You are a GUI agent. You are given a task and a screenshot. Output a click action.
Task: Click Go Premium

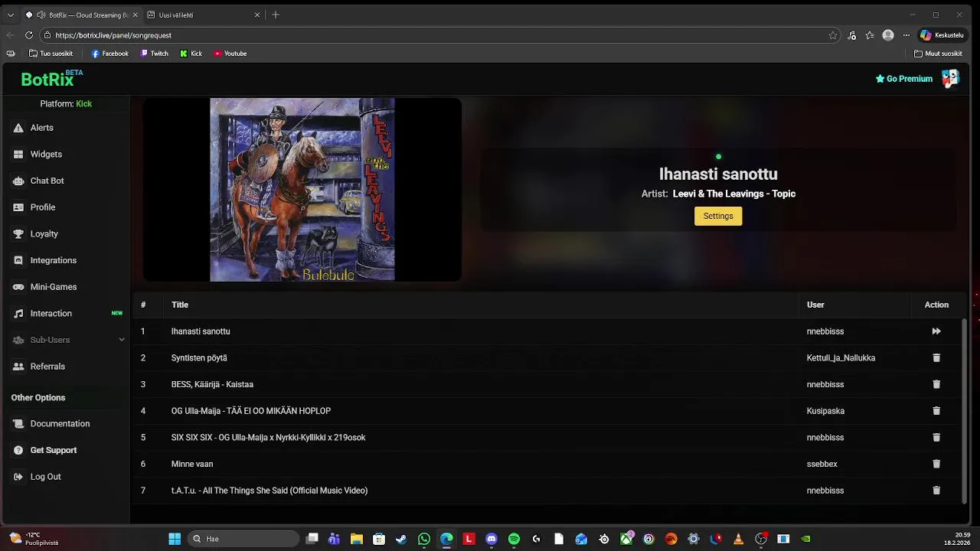[904, 79]
